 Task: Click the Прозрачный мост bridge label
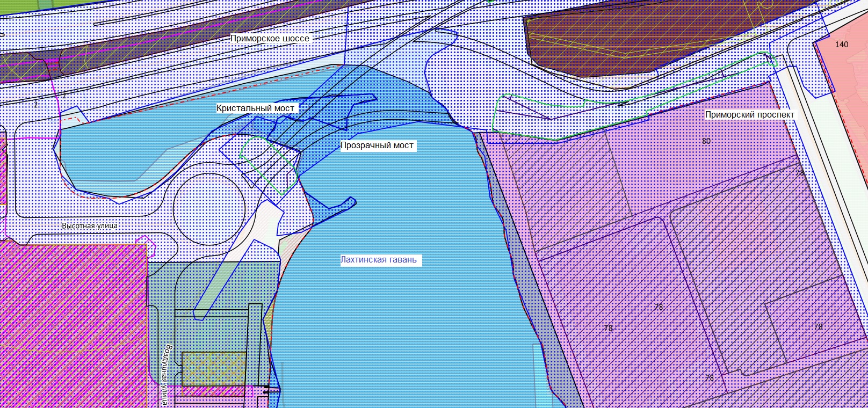(377, 145)
